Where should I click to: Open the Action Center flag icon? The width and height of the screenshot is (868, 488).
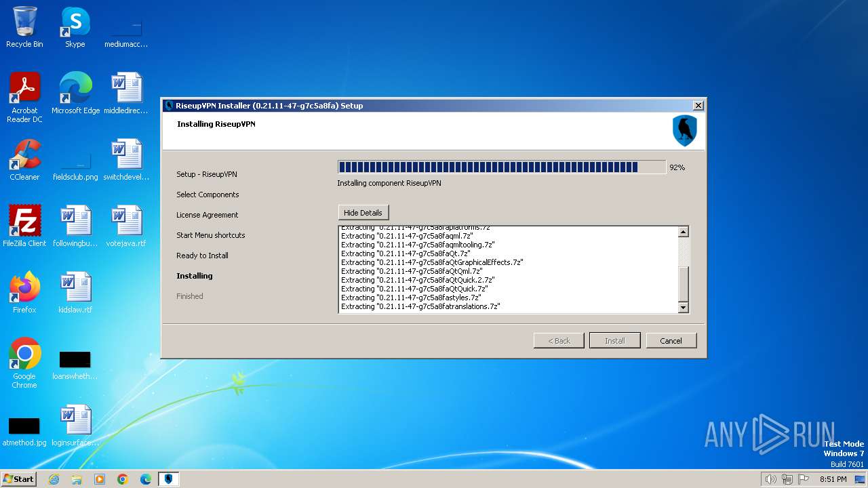(804, 479)
